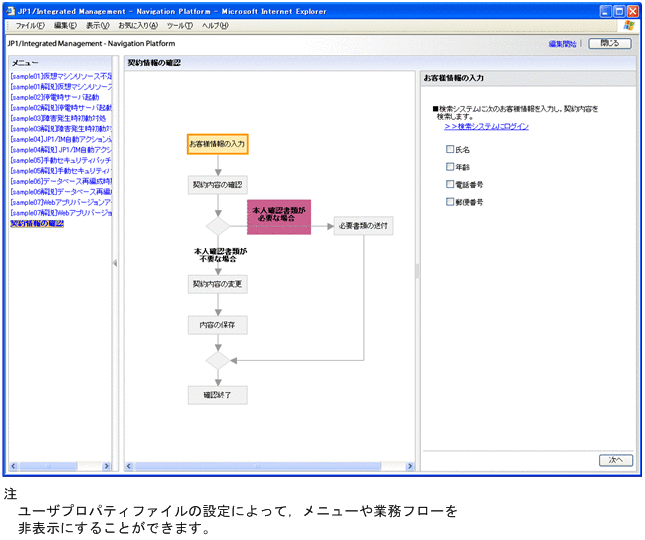Screen dimensions: 645x540
Task: Open [sample04解説]JP1/IM自動アクション menu entry
Action: [x=61, y=150]
